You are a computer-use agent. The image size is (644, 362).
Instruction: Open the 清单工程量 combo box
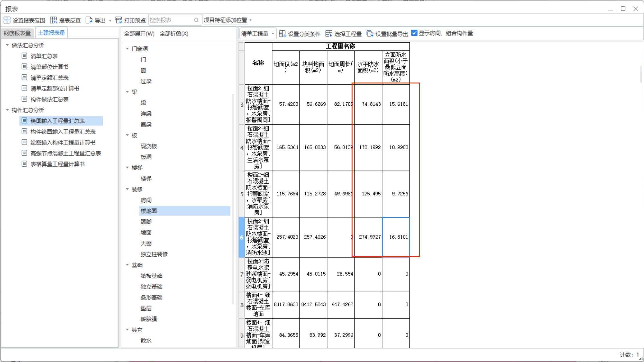point(258,34)
